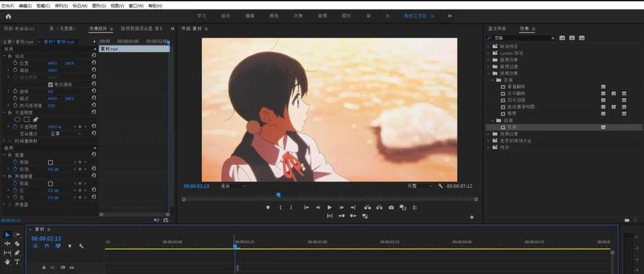
Task: Toggle the 锚点 stopwatch animation
Action: [x=15, y=98]
